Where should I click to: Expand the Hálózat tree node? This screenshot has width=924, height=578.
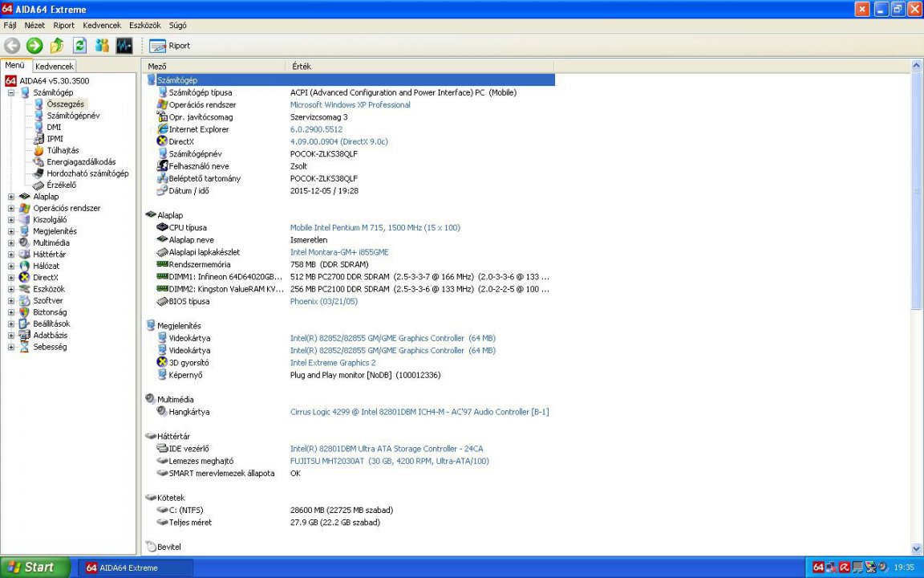point(10,266)
